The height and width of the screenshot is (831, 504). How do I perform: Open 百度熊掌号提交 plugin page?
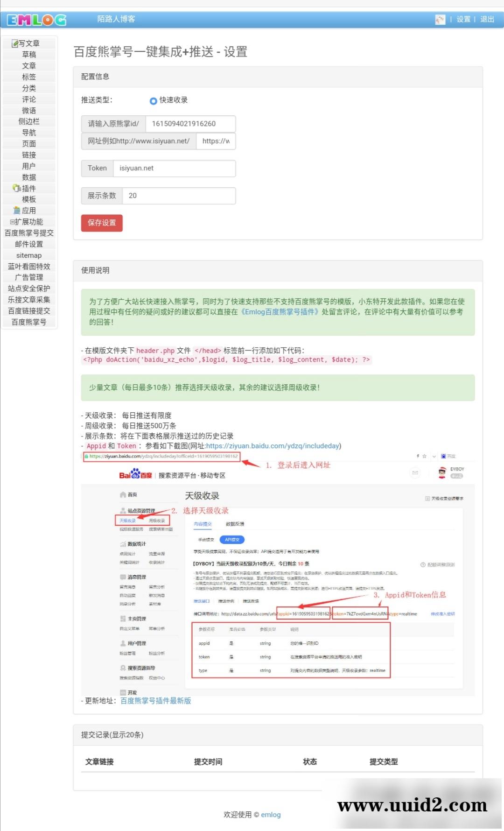click(x=29, y=233)
